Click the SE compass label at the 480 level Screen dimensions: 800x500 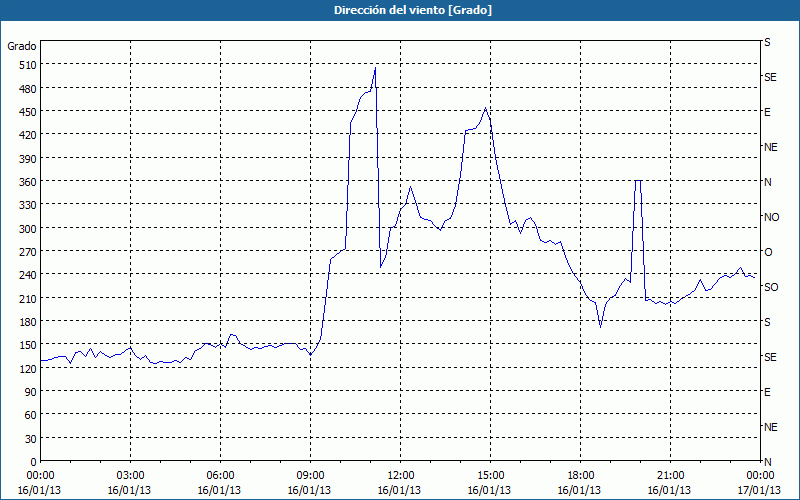770,78
